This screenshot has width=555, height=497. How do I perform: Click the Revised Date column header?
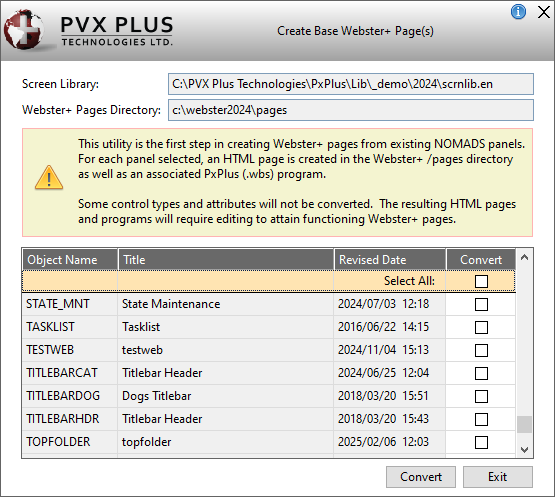(x=390, y=260)
